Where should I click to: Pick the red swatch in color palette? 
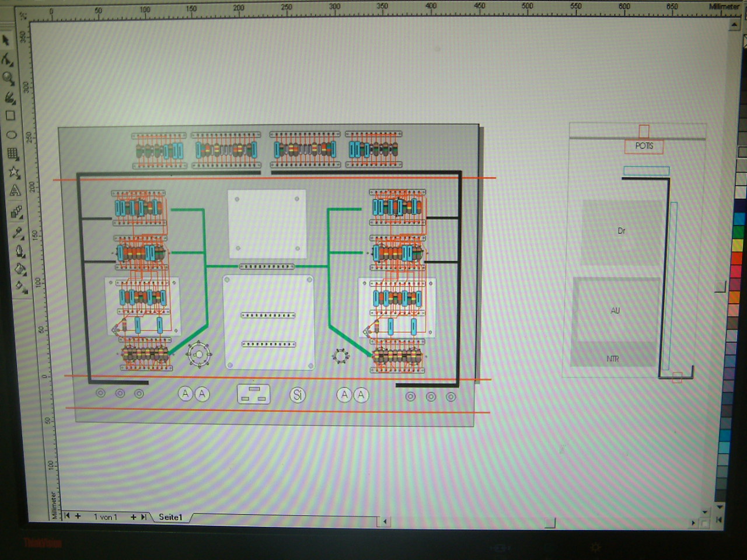pos(737,257)
